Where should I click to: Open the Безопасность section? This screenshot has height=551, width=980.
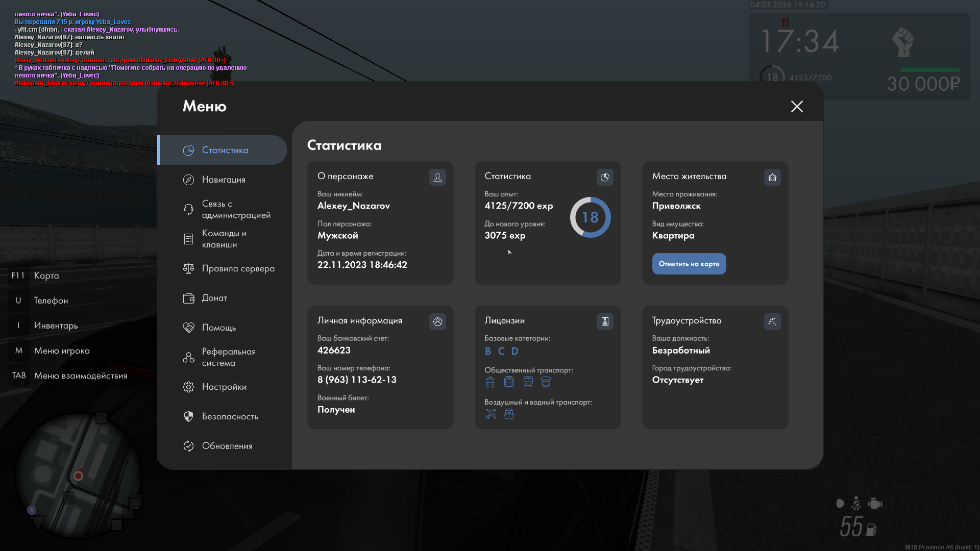(x=230, y=416)
